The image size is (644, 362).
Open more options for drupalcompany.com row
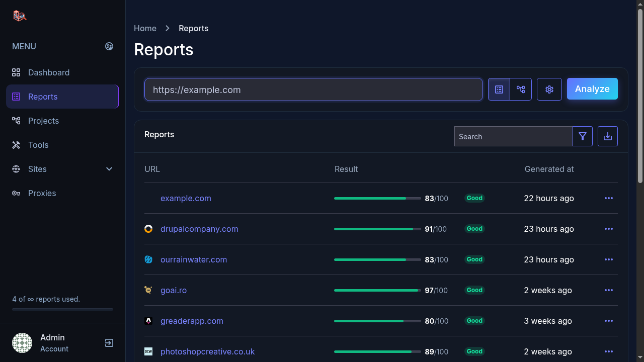coord(609,229)
